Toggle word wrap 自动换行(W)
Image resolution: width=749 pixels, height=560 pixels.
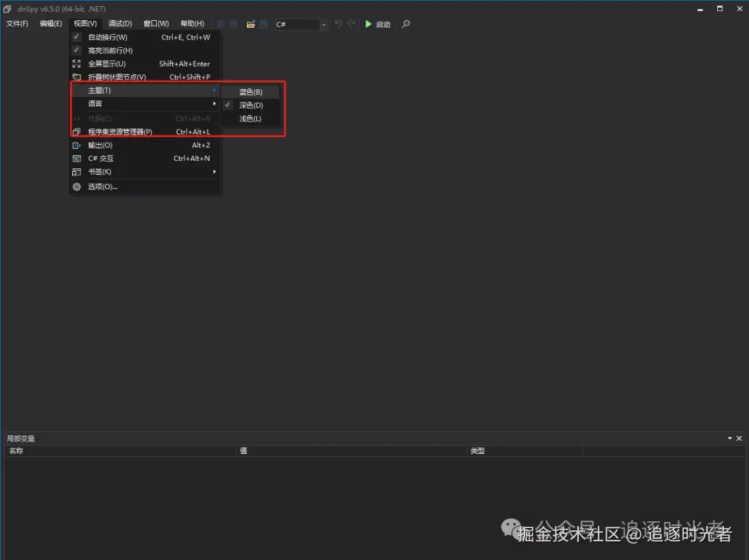tap(146, 37)
